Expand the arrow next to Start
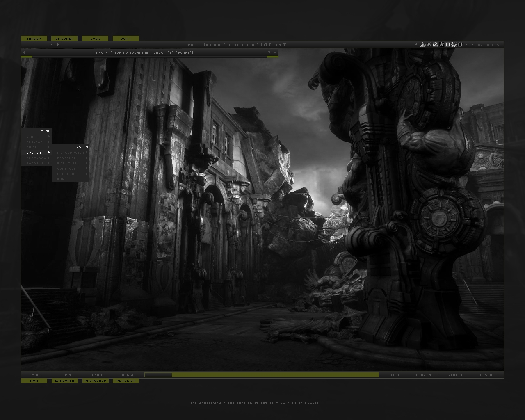The width and height of the screenshot is (525, 420). (49, 137)
